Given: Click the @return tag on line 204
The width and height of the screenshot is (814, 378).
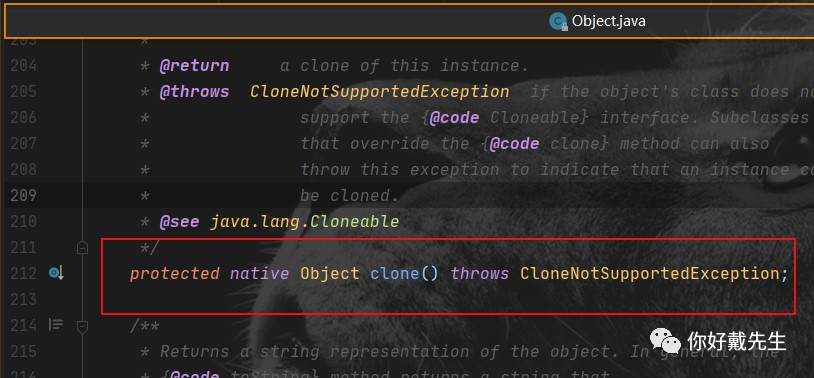Looking at the screenshot, I should click(194, 65).
